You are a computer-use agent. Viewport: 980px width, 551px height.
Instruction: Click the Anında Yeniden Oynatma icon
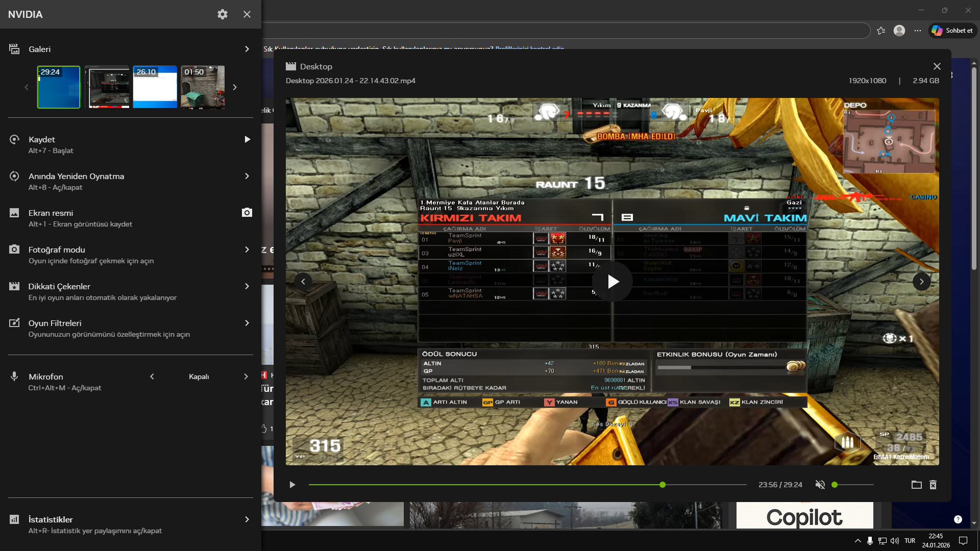14,176
